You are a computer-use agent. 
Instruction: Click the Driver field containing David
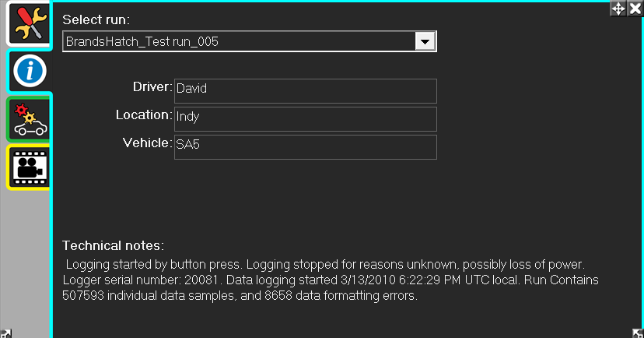click(x=305, y=90)
